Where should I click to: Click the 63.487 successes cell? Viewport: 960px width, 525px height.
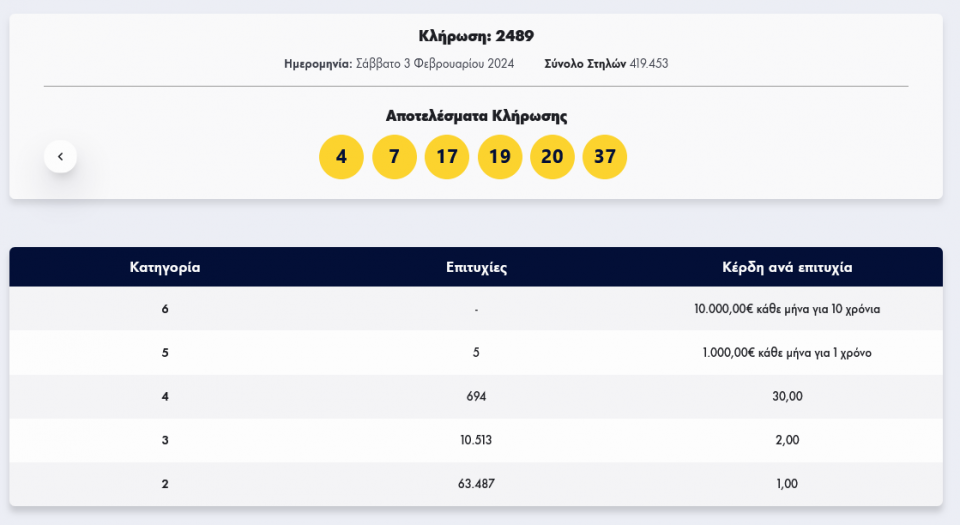click(x=476, y=484)
